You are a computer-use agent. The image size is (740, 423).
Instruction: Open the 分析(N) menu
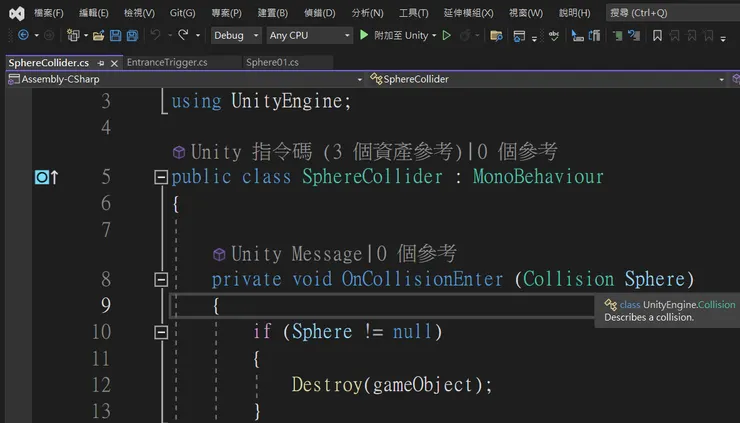368,13
